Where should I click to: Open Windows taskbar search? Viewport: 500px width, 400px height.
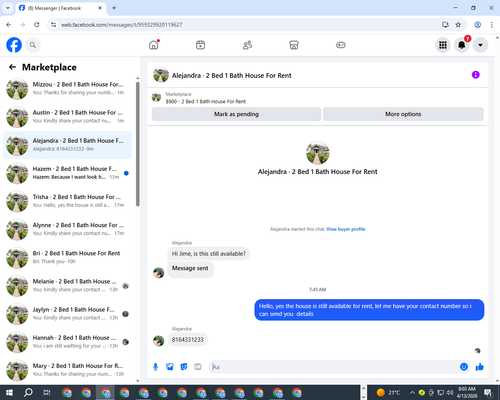point(28,393)
